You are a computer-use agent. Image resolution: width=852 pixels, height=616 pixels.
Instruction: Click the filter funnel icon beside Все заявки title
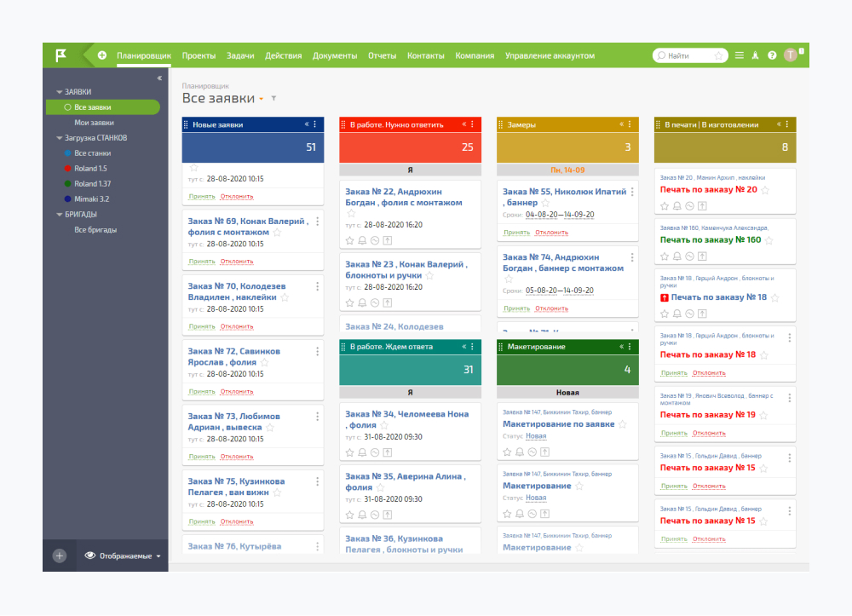(273, 99)
